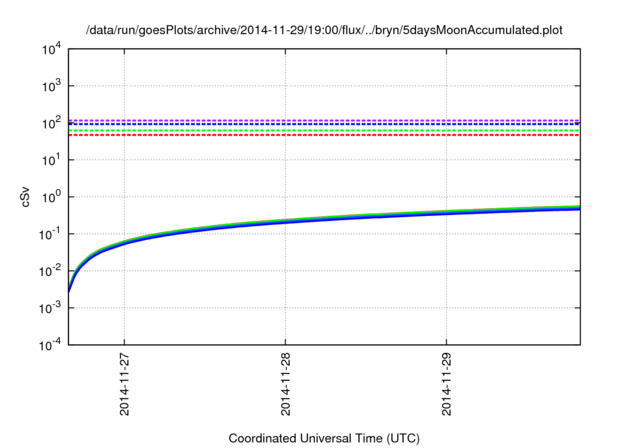This screenshot has width=640, height=448.
Task: Click the x-axis date label 2014-11-28
Action: [286, 384]
